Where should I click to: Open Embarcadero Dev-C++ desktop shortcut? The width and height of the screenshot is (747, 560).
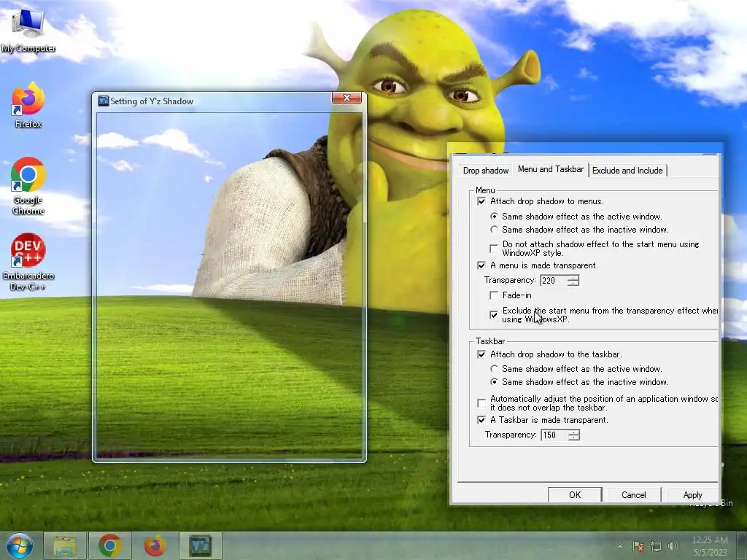28,262
